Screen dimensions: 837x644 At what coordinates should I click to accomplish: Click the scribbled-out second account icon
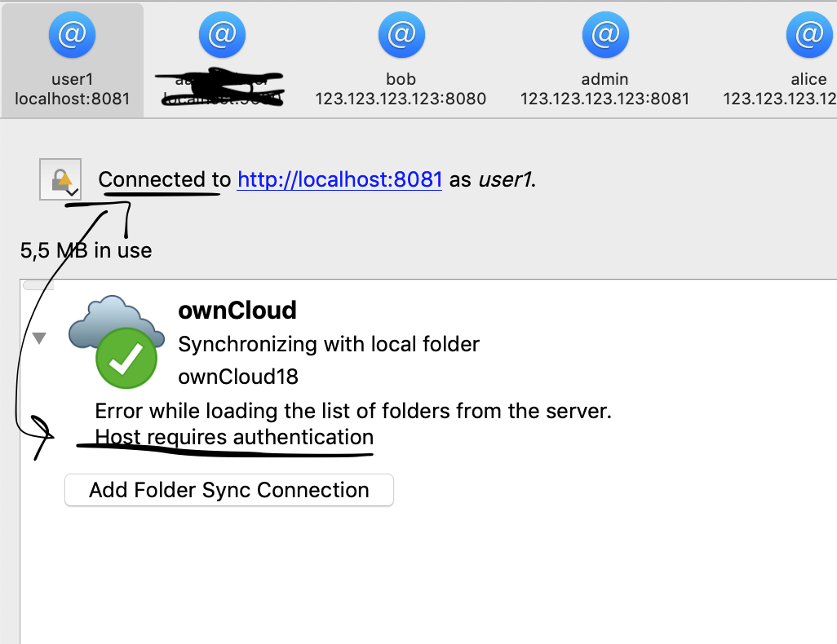click(221, 34)
